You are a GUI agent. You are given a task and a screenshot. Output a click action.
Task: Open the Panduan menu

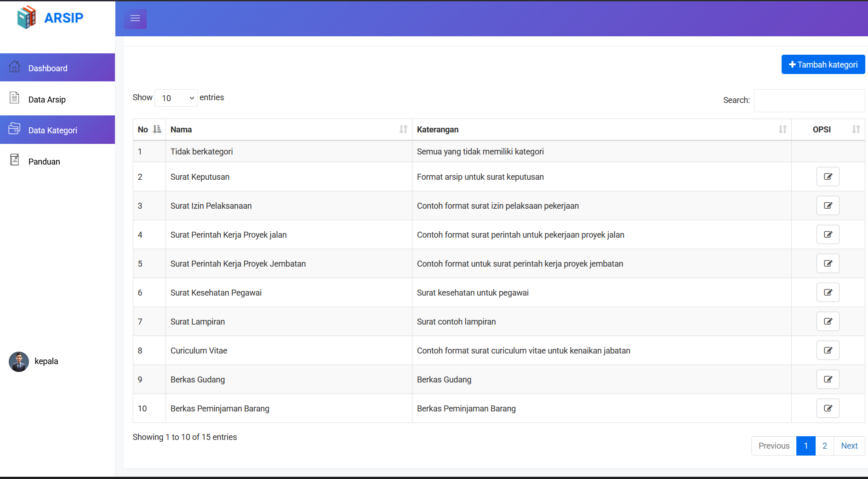click(57, 161)
